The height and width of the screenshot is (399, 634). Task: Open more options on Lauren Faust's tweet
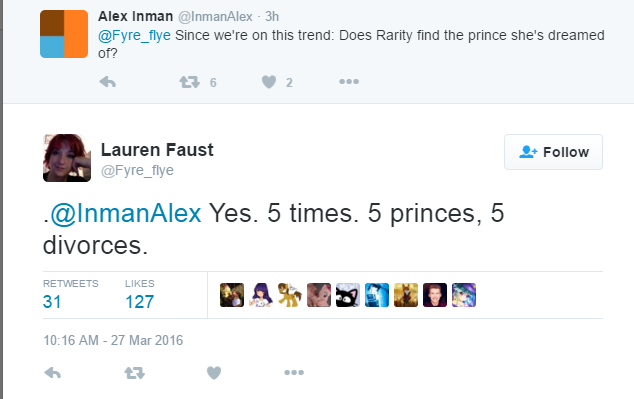(x=294, y=372)
